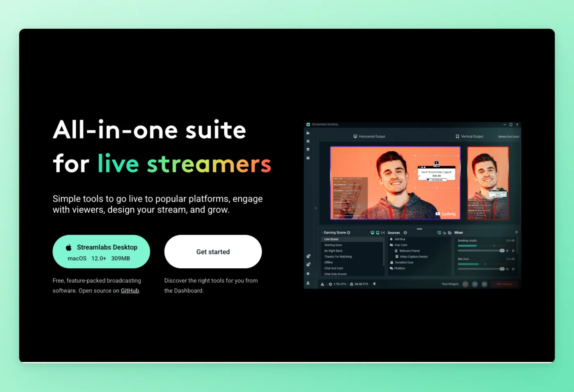This screenshot has height=392, width=574.
Task: Expand side panel chevron left of preview
Action: [x=315, y=208]
